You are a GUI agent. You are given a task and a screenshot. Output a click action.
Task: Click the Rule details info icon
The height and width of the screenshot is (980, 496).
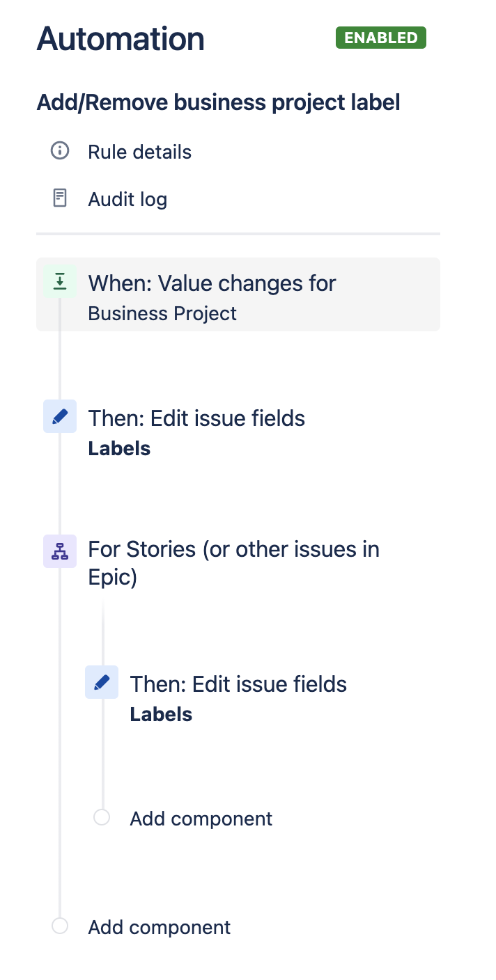coord(60,152)
